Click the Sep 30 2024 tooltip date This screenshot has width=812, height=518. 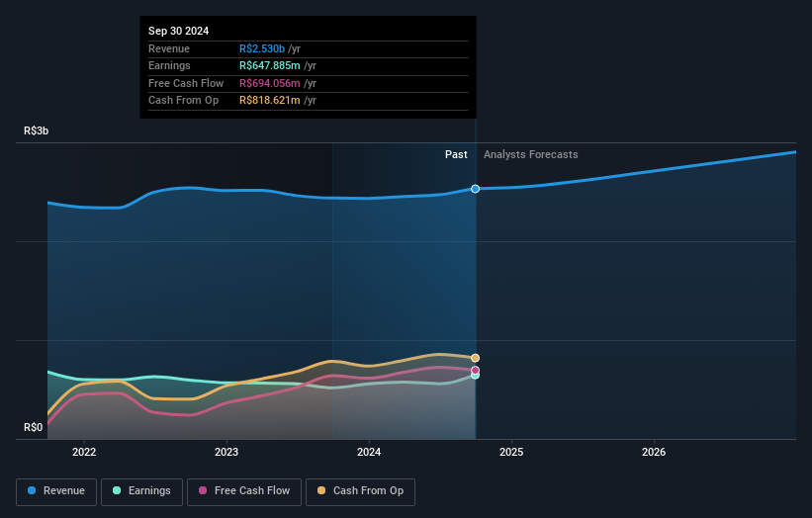[179, 31]
